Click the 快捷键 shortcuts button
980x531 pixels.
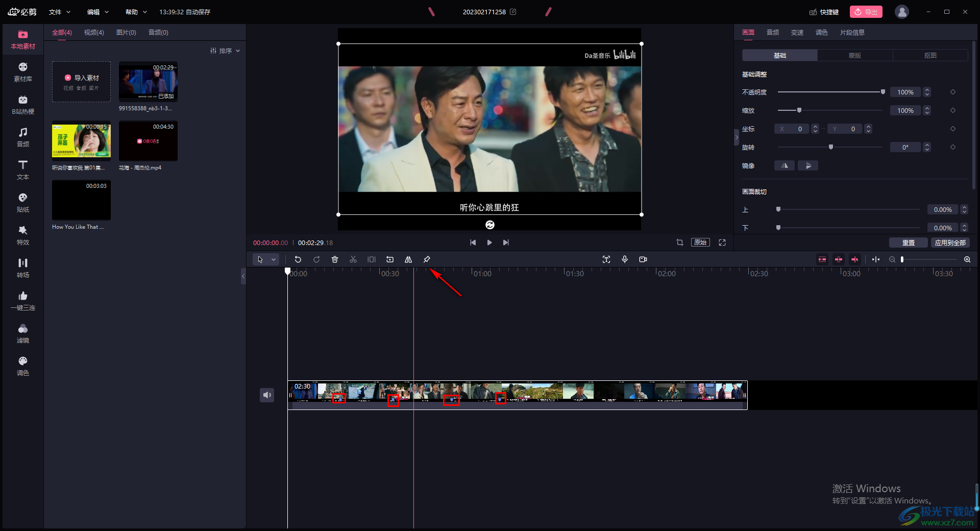click(x=824, y=12)
